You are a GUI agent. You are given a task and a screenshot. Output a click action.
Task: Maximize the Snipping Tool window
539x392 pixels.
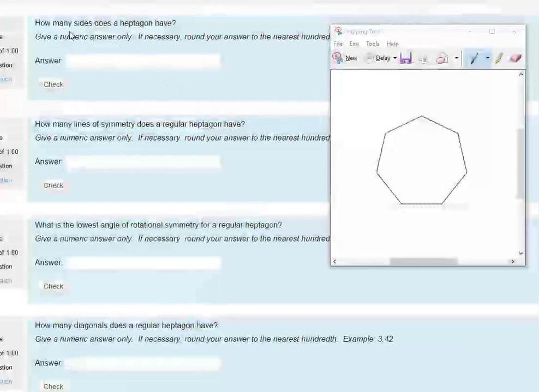[x=492, y=32]
